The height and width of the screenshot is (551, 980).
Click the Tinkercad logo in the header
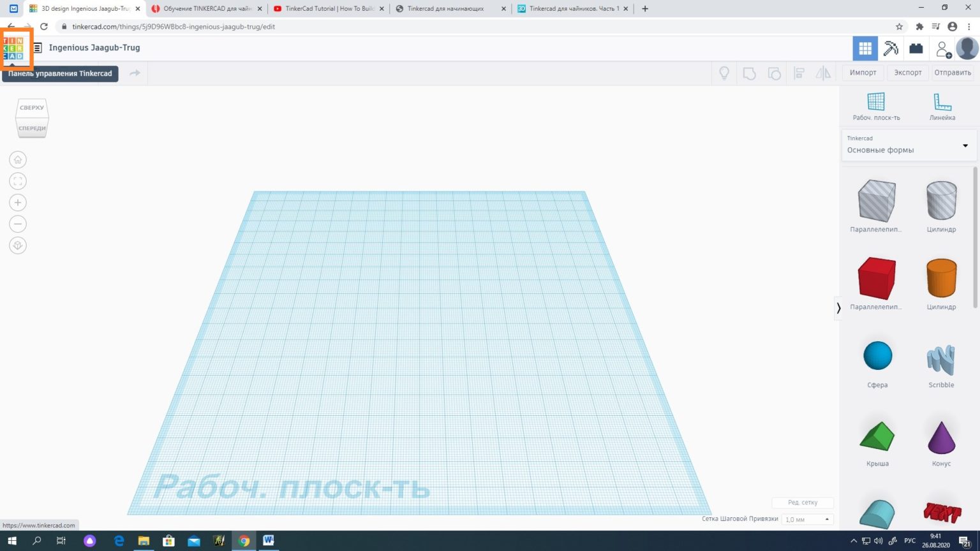(13, 48)
